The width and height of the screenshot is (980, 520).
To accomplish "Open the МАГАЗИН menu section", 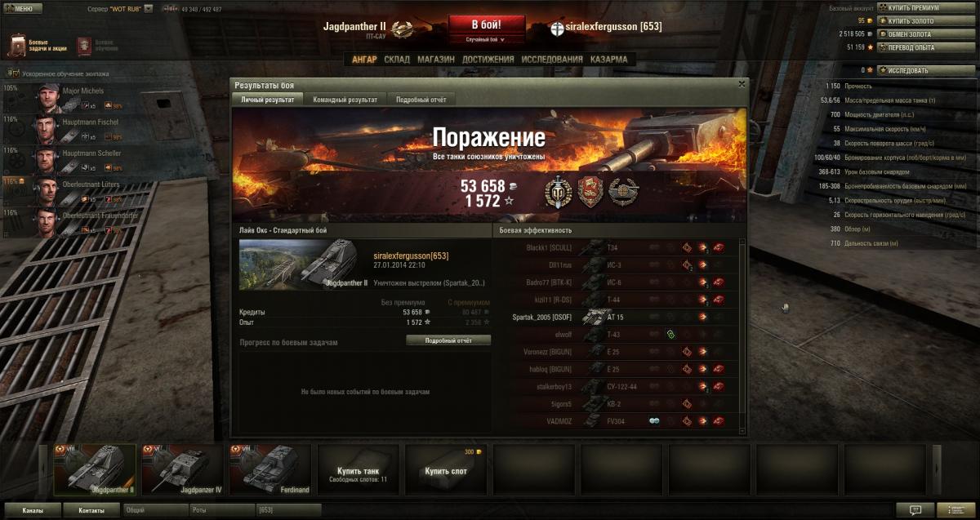I will (x=436, y=60).
